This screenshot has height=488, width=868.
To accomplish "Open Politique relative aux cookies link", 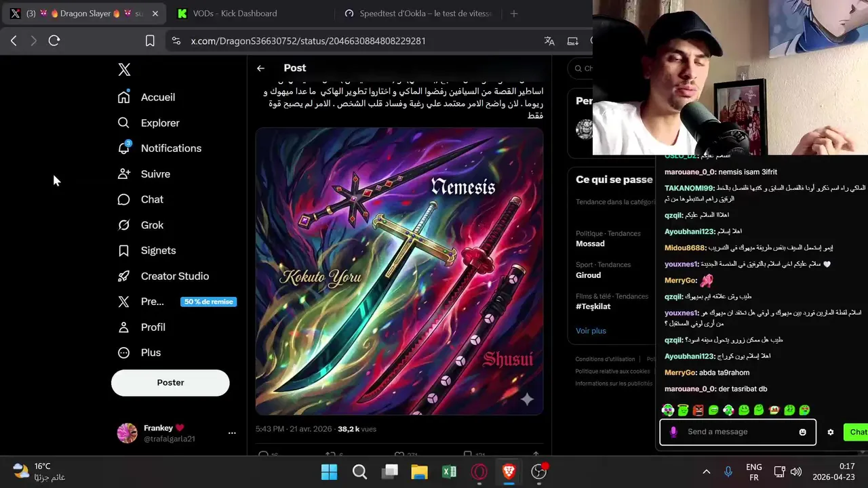I will click(612, 371).
